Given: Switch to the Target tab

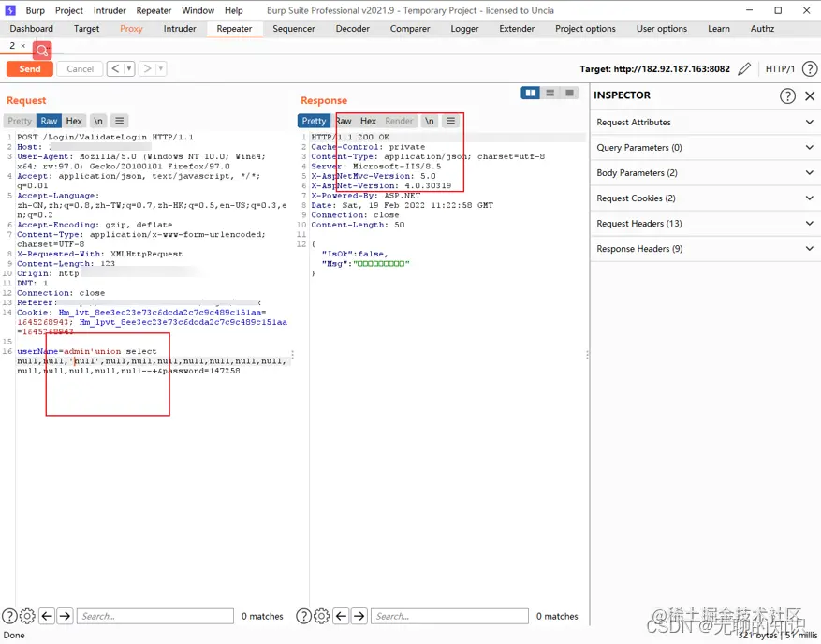Looking at the screenshot, I should 86,29.
